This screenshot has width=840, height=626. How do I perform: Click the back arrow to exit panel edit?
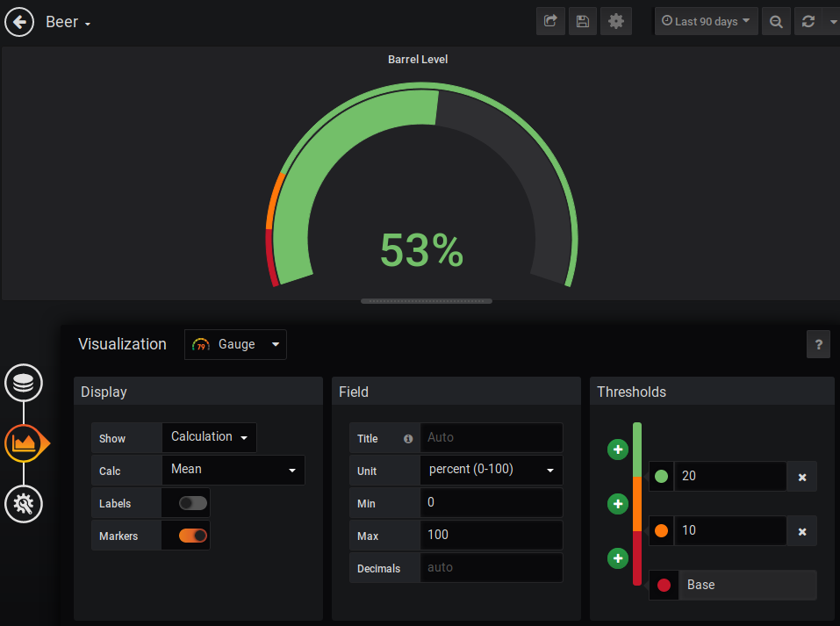[x=19, y=21]
